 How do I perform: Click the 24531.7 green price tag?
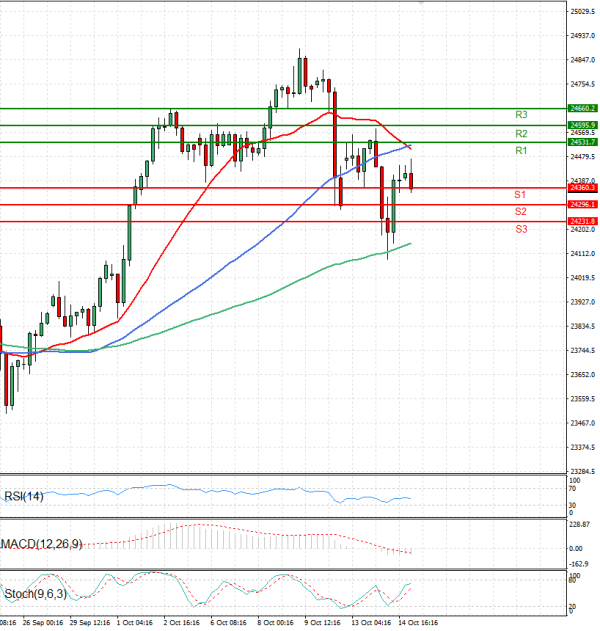[x=581, y=142]
